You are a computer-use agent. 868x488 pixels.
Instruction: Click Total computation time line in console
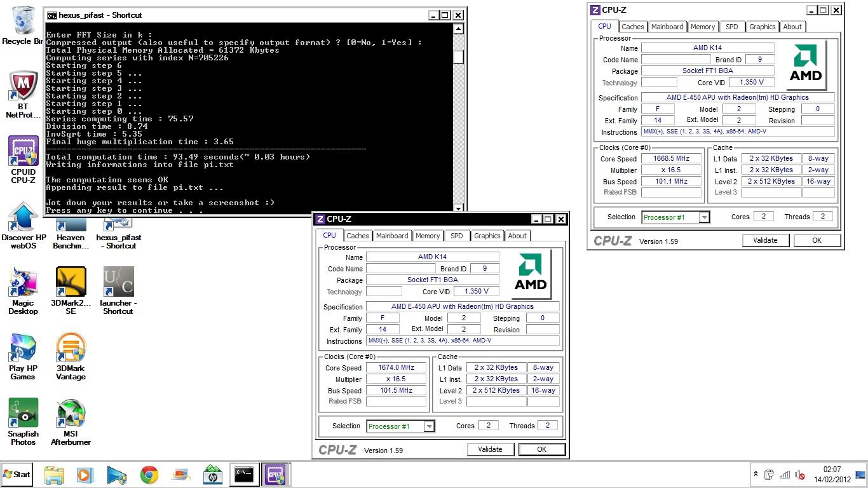[178, 157]
